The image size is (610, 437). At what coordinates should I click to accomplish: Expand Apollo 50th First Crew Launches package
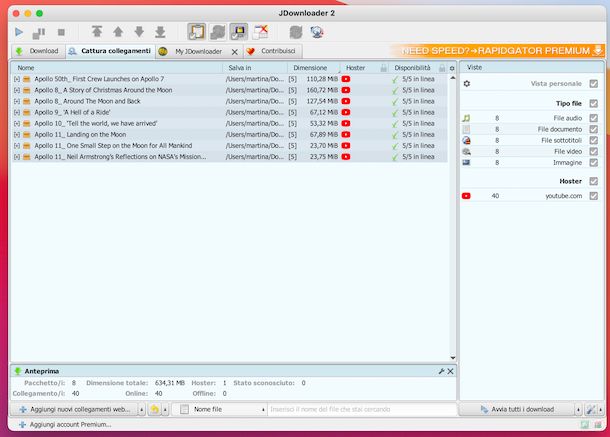pyautogui.click(x=17, y=79)
